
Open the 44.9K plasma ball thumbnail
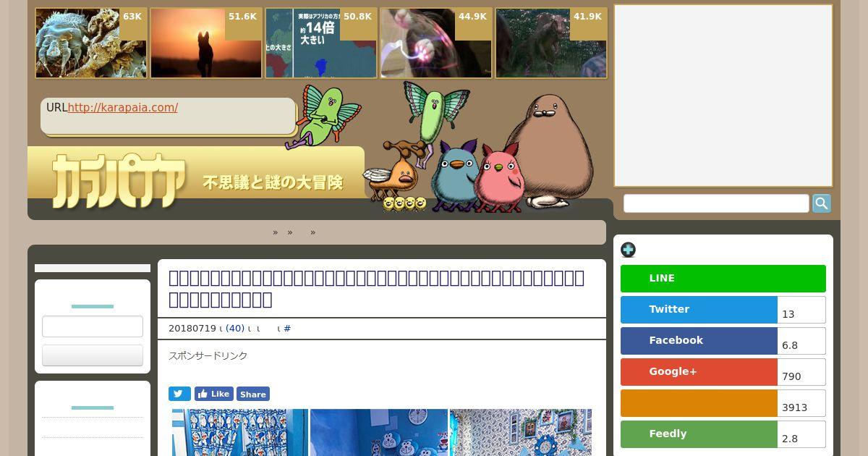tap(436, 43)
